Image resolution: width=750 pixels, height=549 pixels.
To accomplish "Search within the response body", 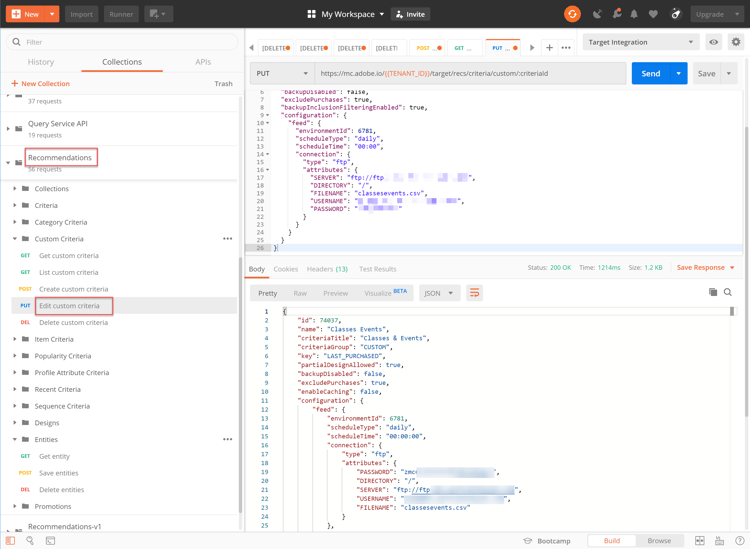I will point(728,293).
